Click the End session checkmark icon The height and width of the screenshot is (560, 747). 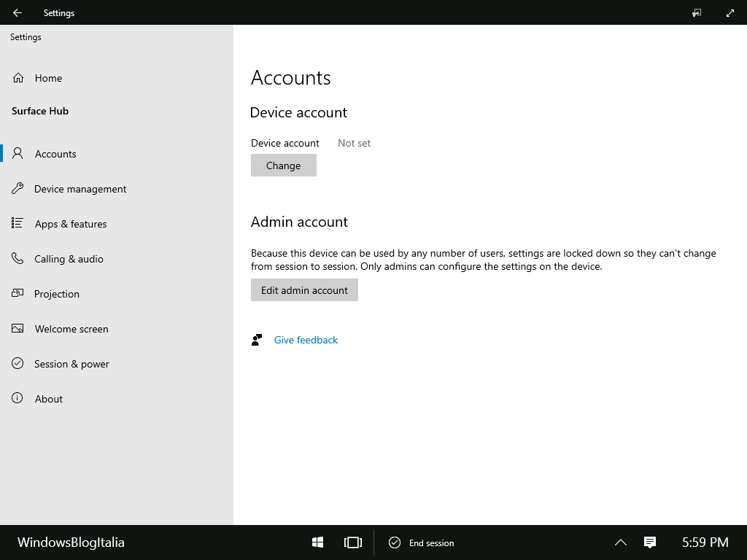tap(395, 542)
